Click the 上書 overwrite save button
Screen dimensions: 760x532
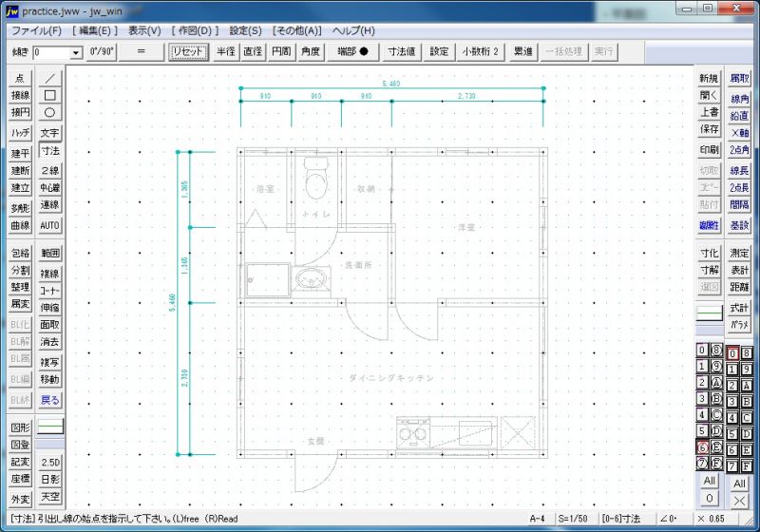709,112
